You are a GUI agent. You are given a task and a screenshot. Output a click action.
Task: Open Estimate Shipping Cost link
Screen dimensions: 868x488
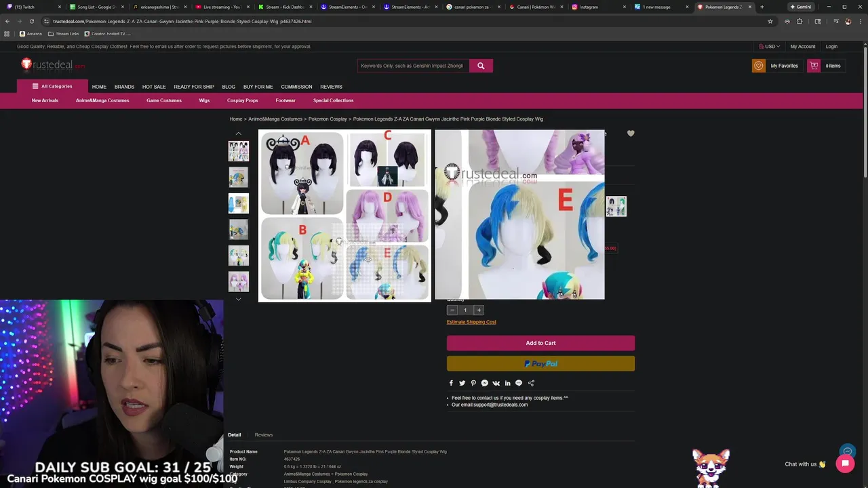coord(471,322)
